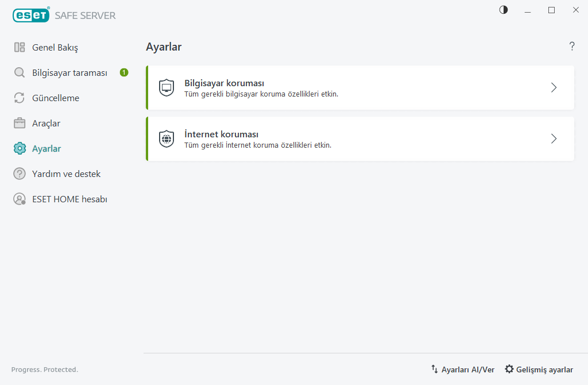Click the ESET Safe Server logo
The width and height of the screenshot is (588, 385).
[x=64, y=16]
